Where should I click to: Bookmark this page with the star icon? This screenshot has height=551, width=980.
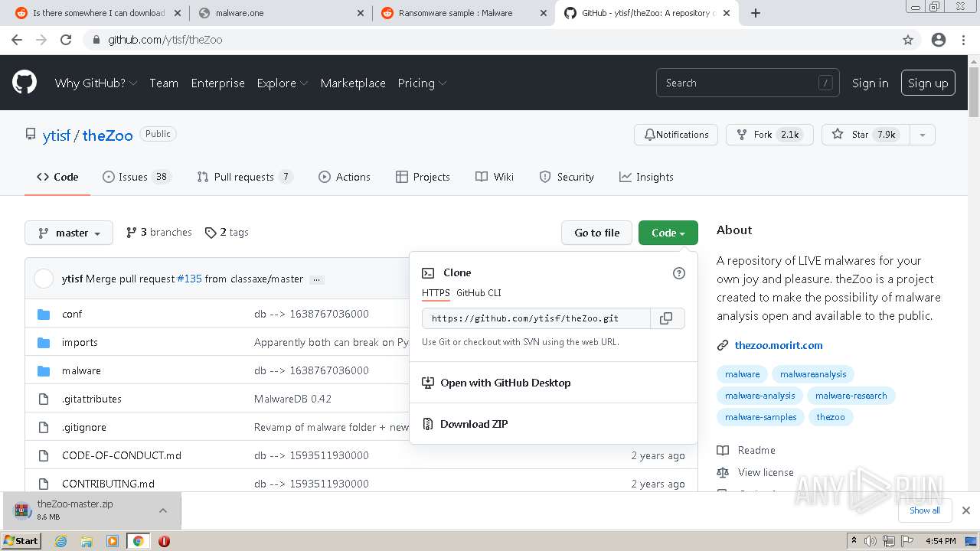click(908, 40)
